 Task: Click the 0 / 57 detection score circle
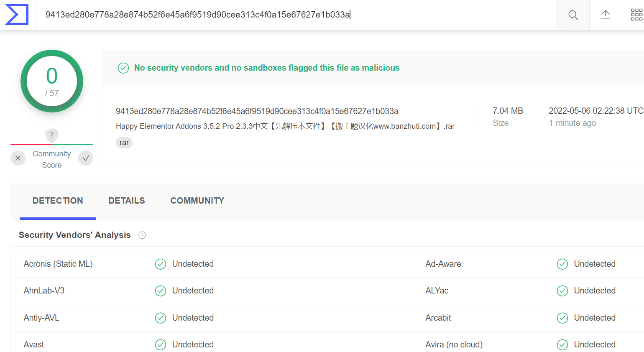pos(52,81)
